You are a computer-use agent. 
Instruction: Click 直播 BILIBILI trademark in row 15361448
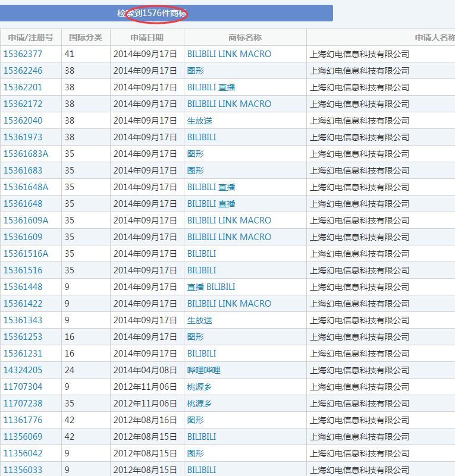pyautogui.click(x=211, y=287)
